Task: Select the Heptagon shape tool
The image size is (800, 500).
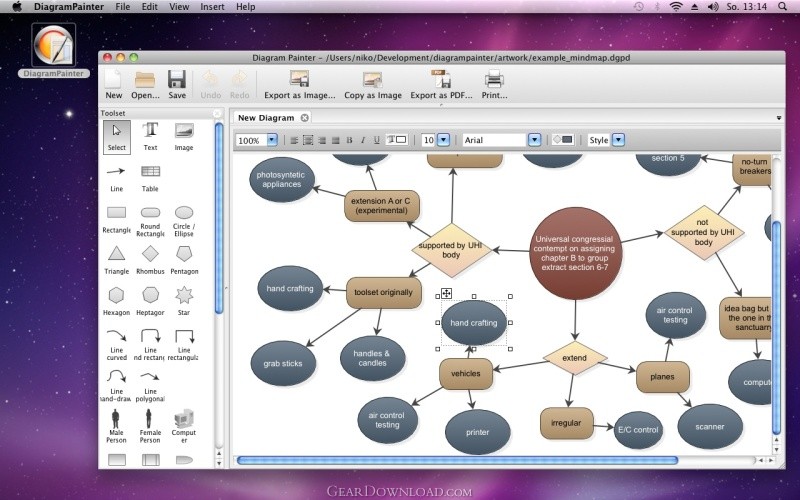Action: [x=150, y=301]
